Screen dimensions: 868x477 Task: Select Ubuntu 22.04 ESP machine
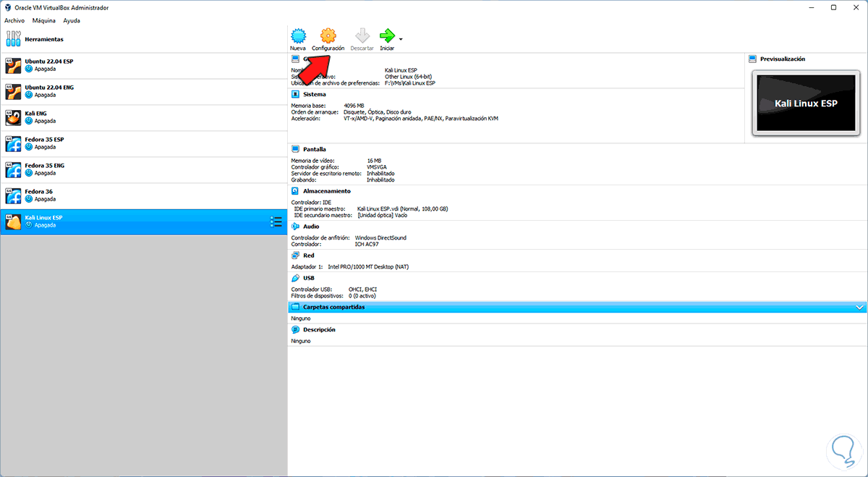pos(144,65)
